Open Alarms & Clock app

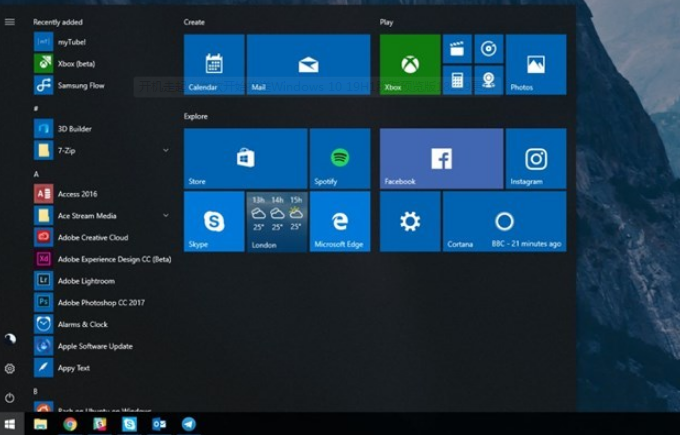103,324
